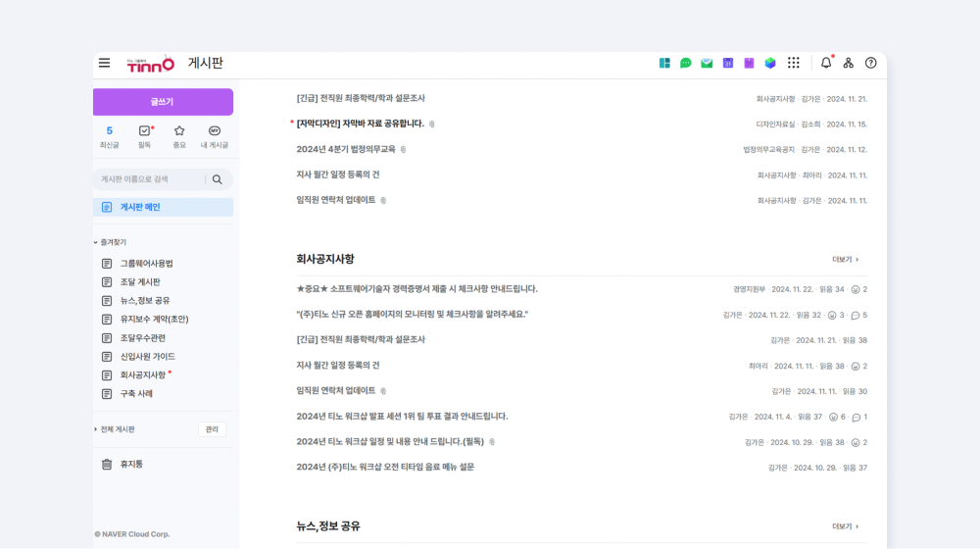Open post 2024년 4분기 법정의무교육
980x549 pixels.
point(346,149)
